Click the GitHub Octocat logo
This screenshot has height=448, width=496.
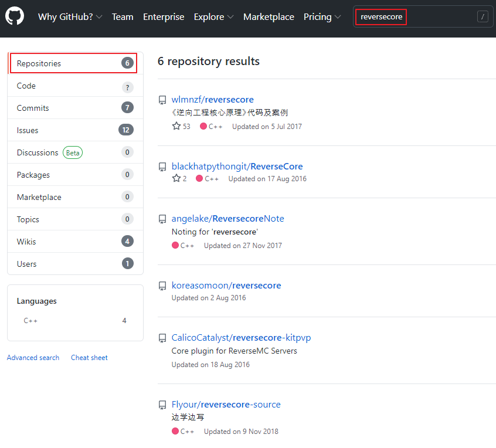click(15, 16)
